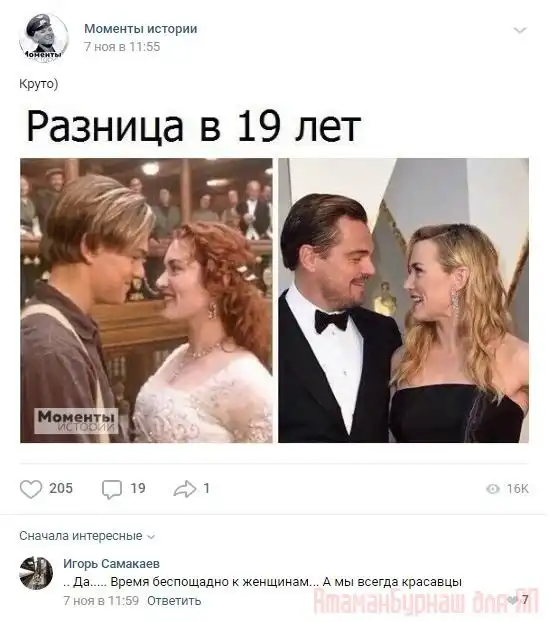Expand post options chevron menu
Image resolution: width=549 pixels, height=622 pixels.
[x=520, y=30]
